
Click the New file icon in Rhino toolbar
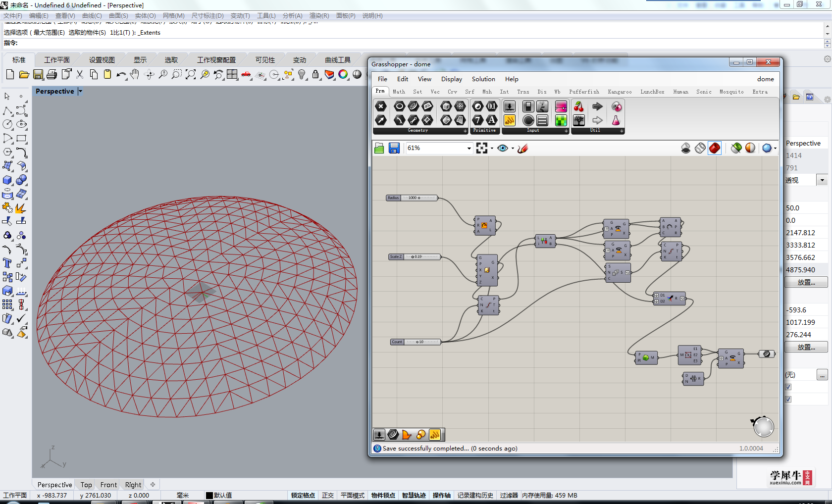click(x=10, y=75)
